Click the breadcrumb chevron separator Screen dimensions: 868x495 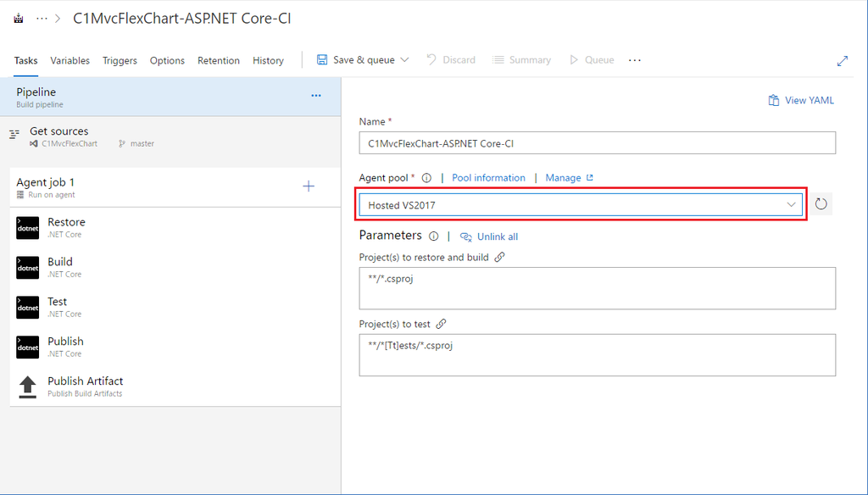[x=58, y=19]
